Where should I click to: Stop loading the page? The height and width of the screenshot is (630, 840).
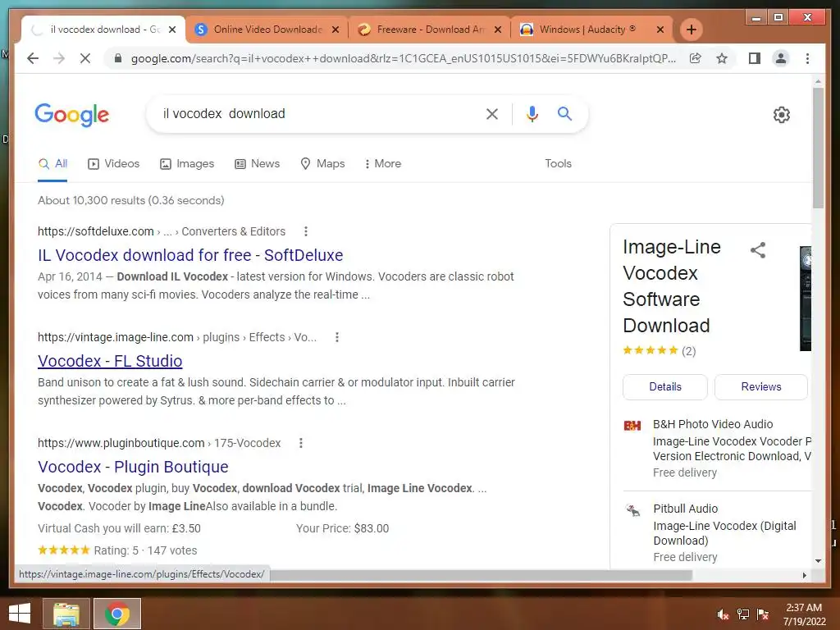pyautogui.click(x=85, y=58)
